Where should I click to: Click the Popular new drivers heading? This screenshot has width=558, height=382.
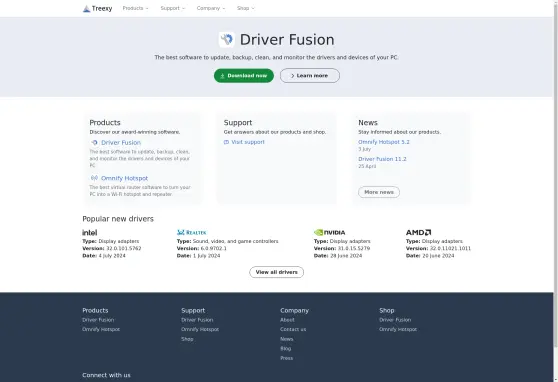pyautogui.click(x=118, y=219)
